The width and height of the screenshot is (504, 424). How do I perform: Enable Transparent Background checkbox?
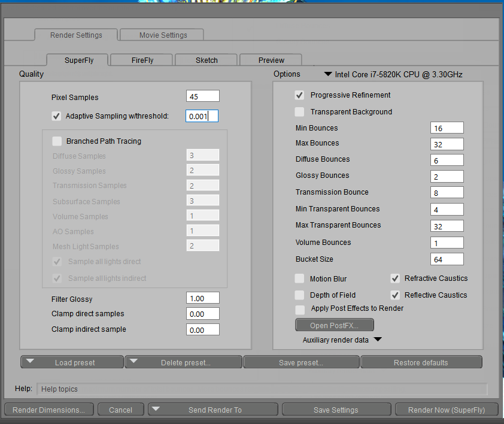[299, 112]
